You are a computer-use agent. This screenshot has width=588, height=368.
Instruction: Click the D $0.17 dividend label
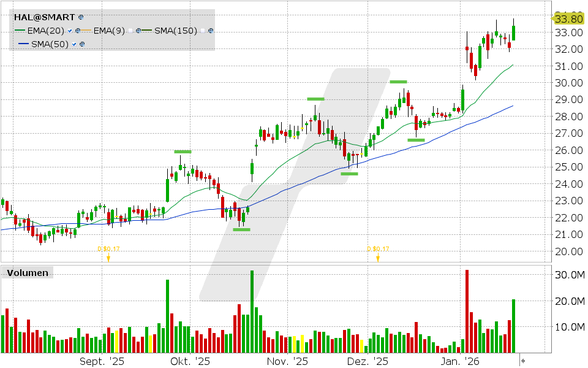(x=109, y=249)
